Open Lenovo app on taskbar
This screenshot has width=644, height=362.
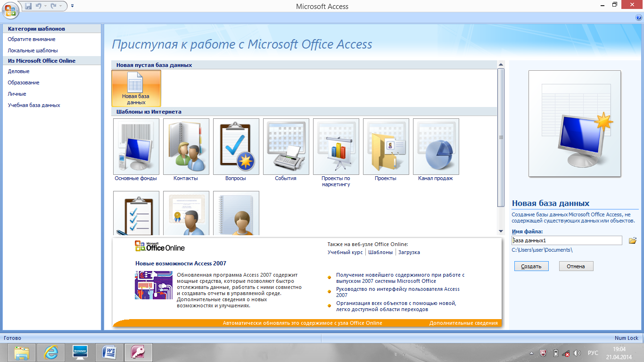pos(80,352)
